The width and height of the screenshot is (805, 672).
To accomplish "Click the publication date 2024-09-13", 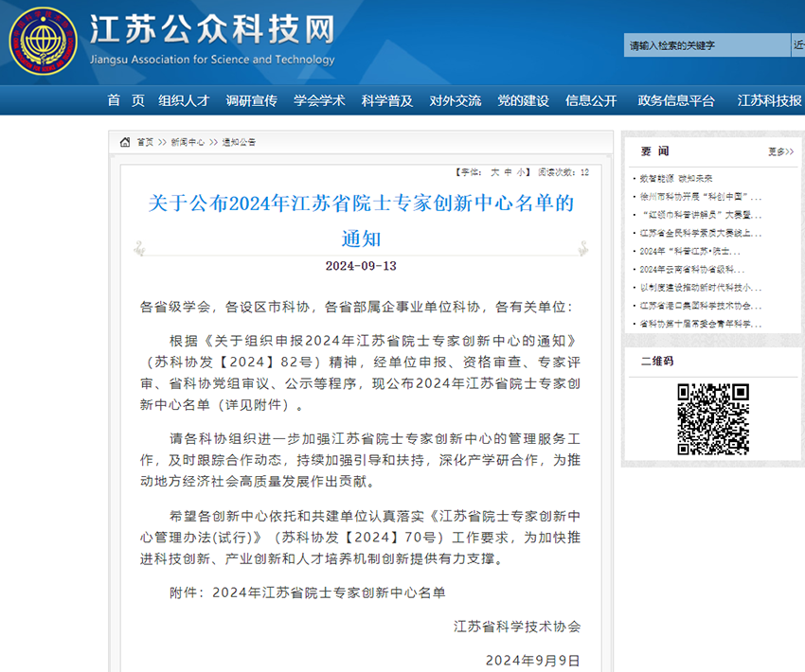I will (361, 266).
